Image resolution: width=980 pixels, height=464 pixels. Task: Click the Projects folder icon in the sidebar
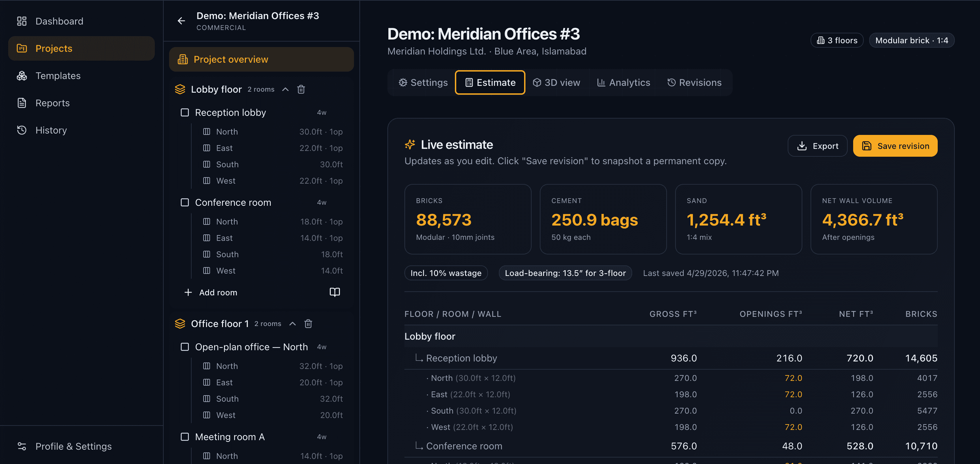(x=22, y=48)
